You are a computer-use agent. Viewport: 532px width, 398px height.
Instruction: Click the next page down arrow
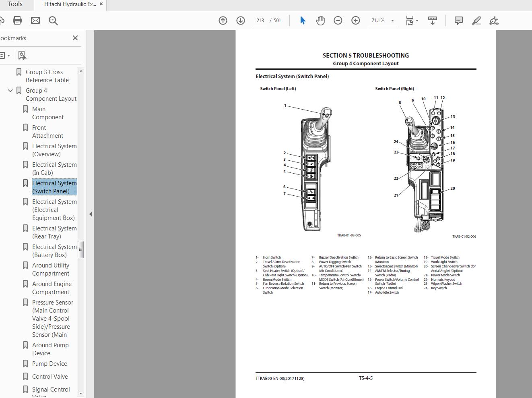click(241, 20)
